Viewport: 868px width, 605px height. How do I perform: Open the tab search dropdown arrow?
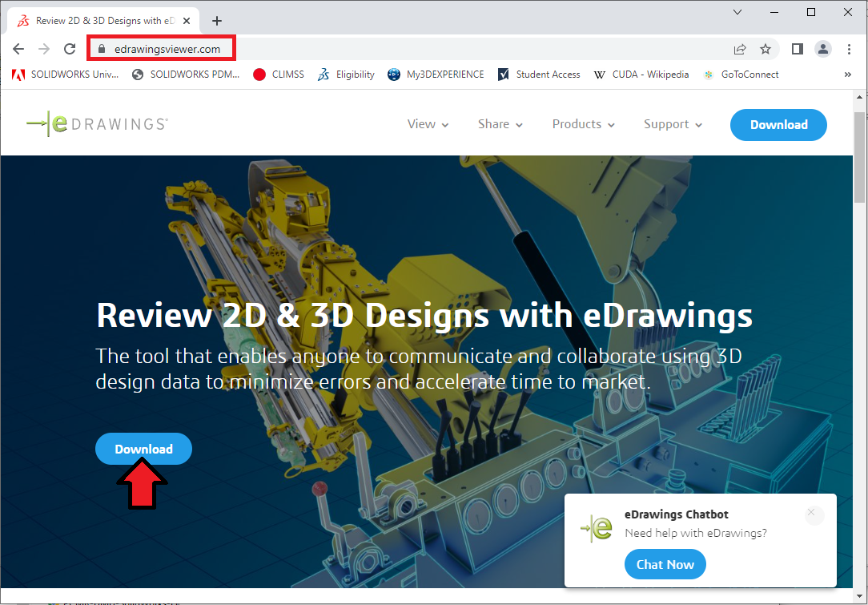pos(737,12)
